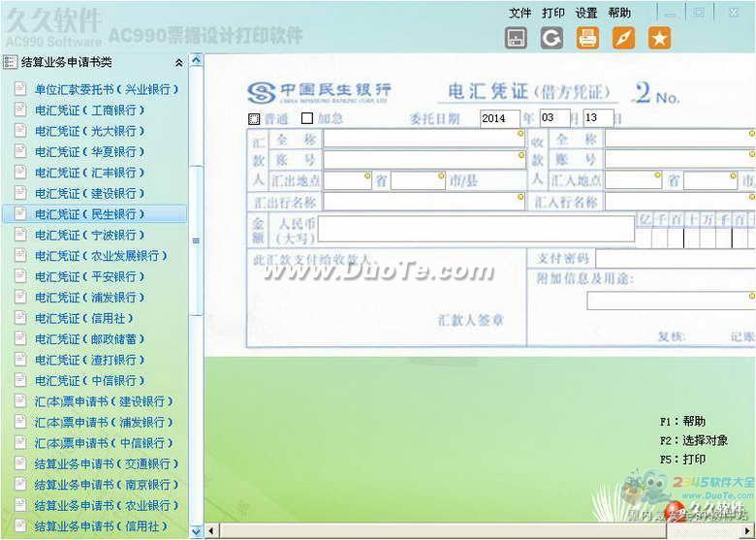Click the 附加信息及用途 input field
Viewport: 756px width, 540px height.
click(671, 301)
